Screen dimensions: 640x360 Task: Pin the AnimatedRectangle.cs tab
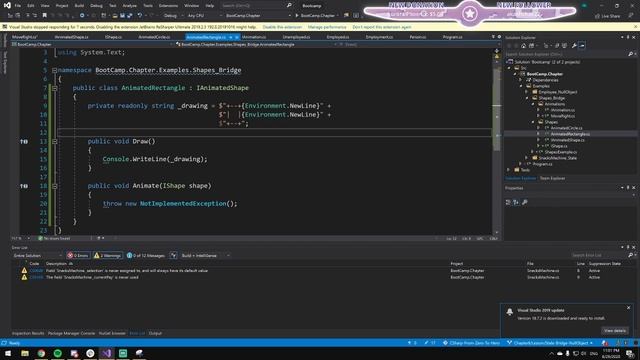pos(231,37)
